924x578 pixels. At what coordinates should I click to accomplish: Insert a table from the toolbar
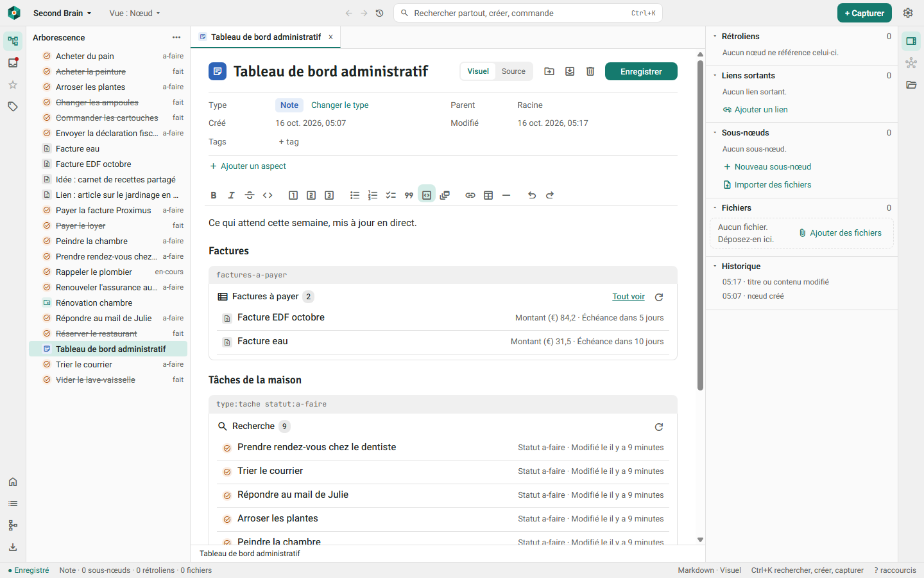pos(488,195)
